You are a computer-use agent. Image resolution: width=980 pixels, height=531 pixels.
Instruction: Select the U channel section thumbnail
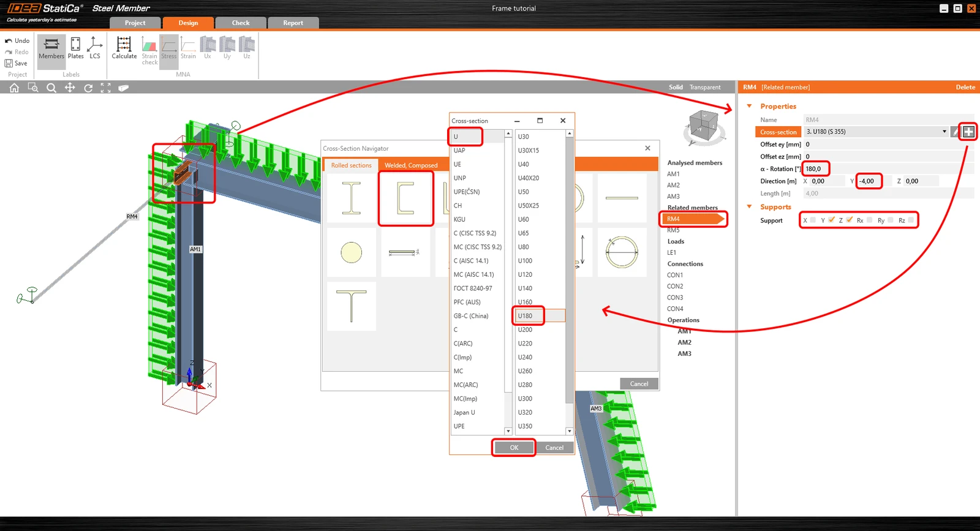(x=405, y=198)
